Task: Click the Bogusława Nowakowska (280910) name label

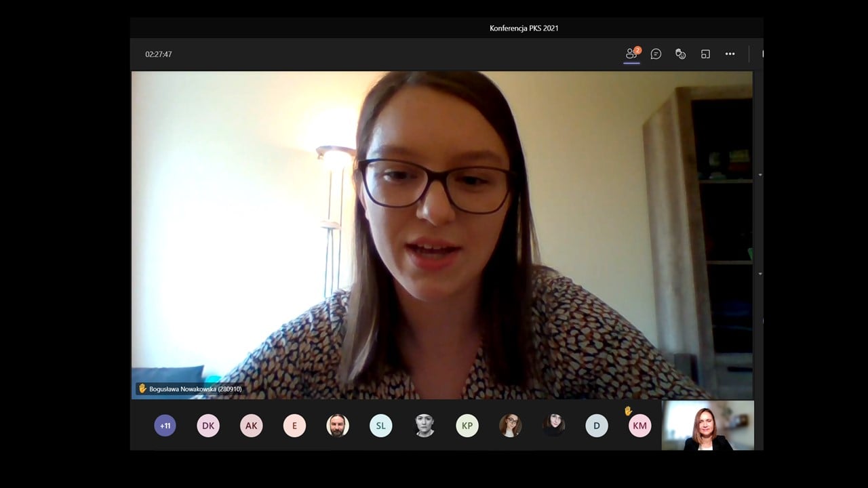Action: [195, 389]
